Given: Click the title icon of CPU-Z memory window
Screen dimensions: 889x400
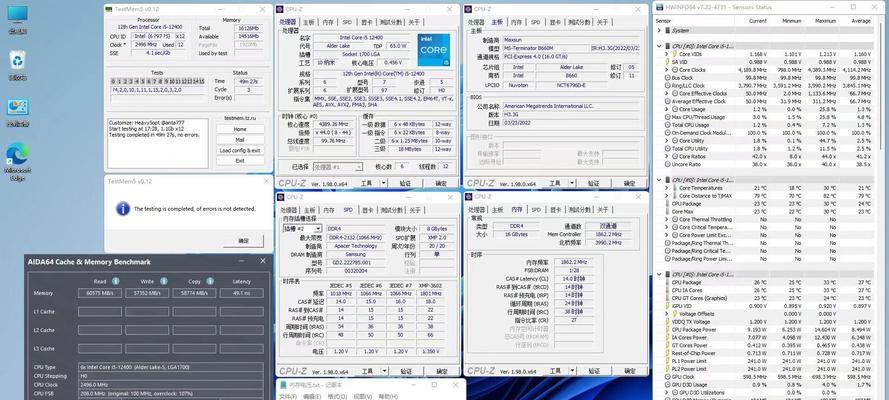Looking at the screenshot, I should tap(469, 197).
